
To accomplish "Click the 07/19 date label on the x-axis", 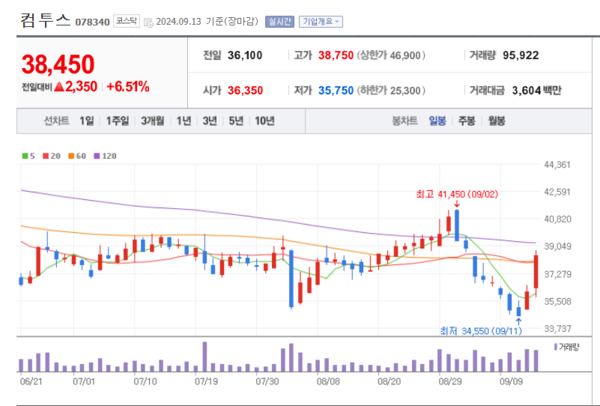I will tap(206, 382).
